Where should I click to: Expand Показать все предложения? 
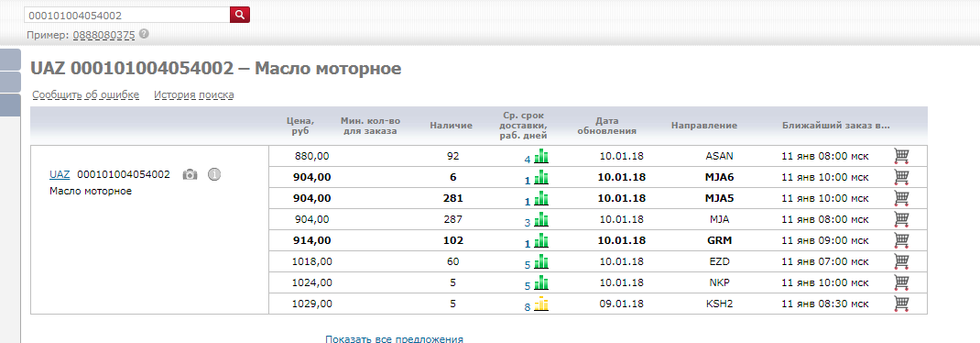(395, 338)
